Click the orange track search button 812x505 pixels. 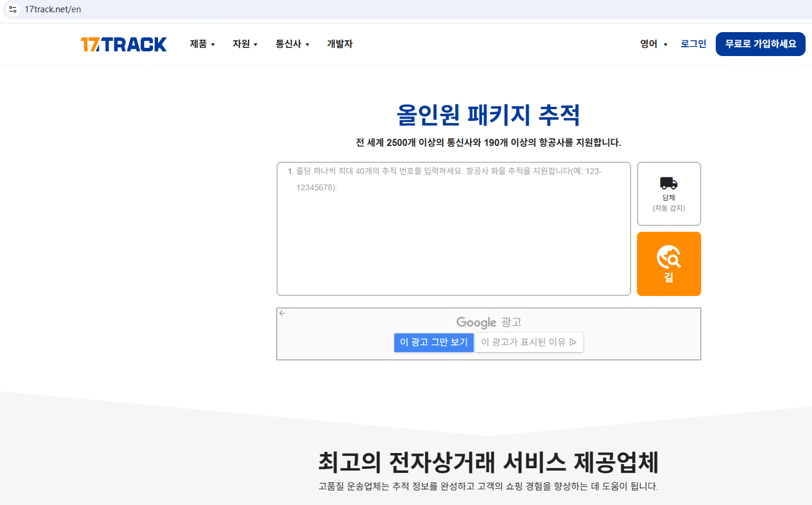[x=668, y=264]
